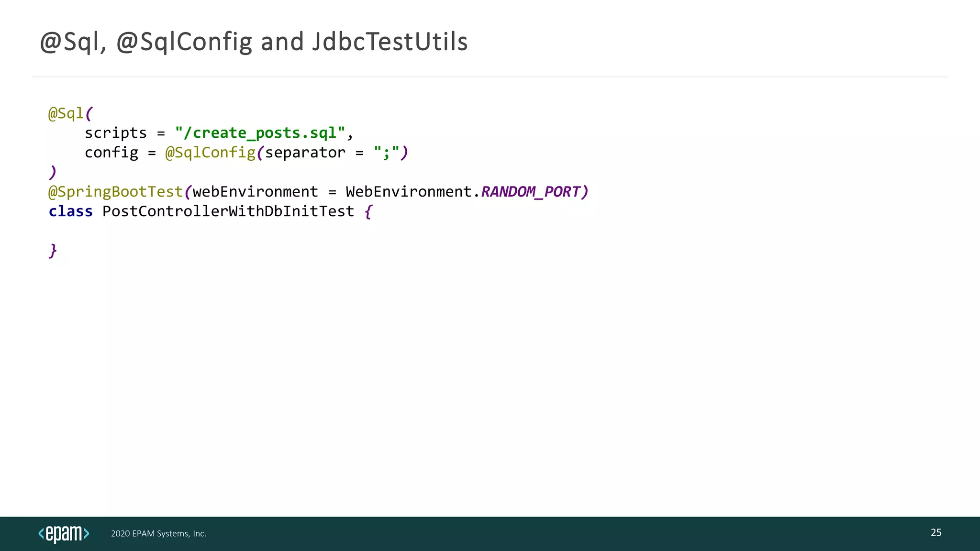Image resolution: width=980 pixels, height=551 pixels.
Task: Click 'WebEnvironment.' class reference
Action: pyautogui.click(x=412, y=192)
